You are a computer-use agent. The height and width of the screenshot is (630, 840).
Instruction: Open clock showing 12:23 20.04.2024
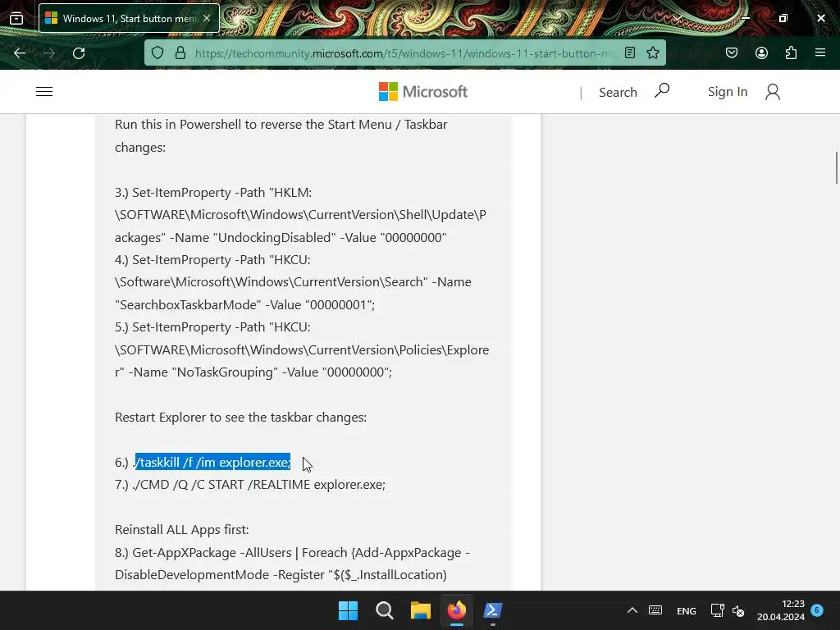point(781,610)
